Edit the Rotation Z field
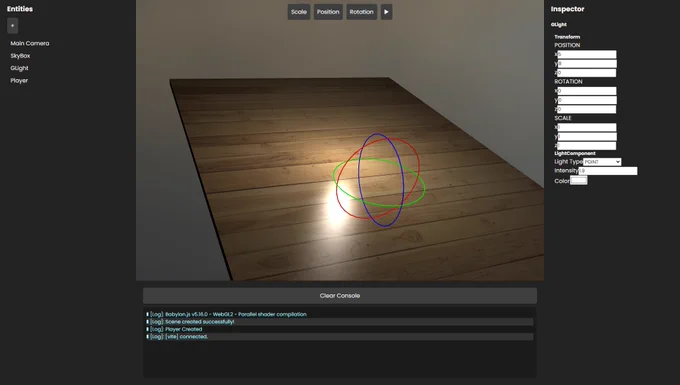Image resolution: width=680 pixels, height=385 pixels. 587,109
